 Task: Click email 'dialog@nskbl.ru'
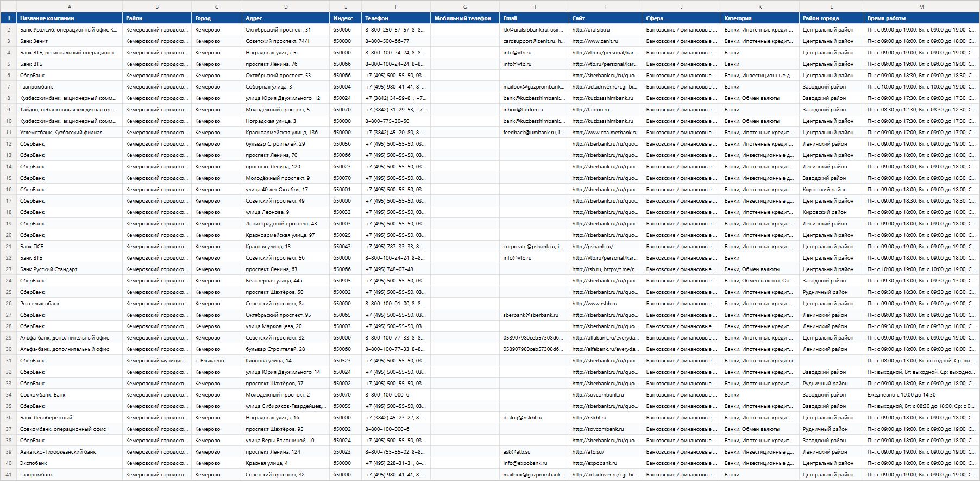[x=534, y=418]
